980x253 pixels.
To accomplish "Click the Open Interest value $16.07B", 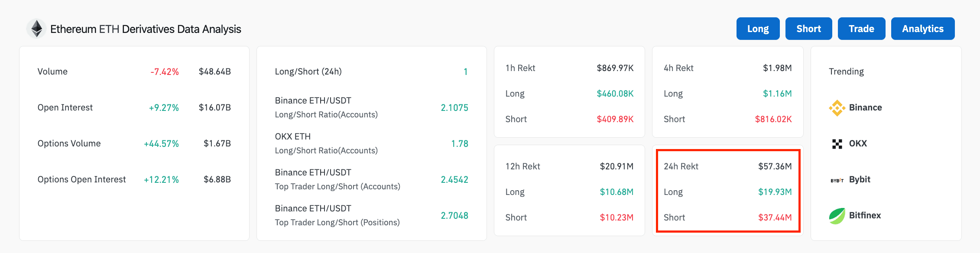I will tap(214, 107).
